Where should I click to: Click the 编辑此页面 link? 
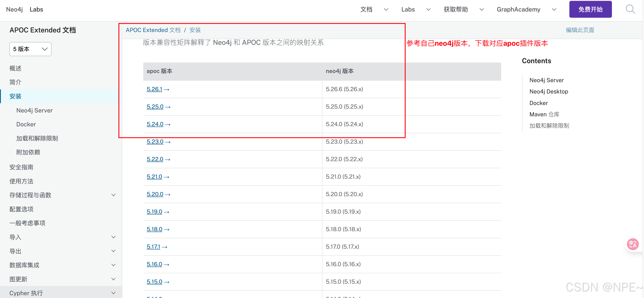580,30
